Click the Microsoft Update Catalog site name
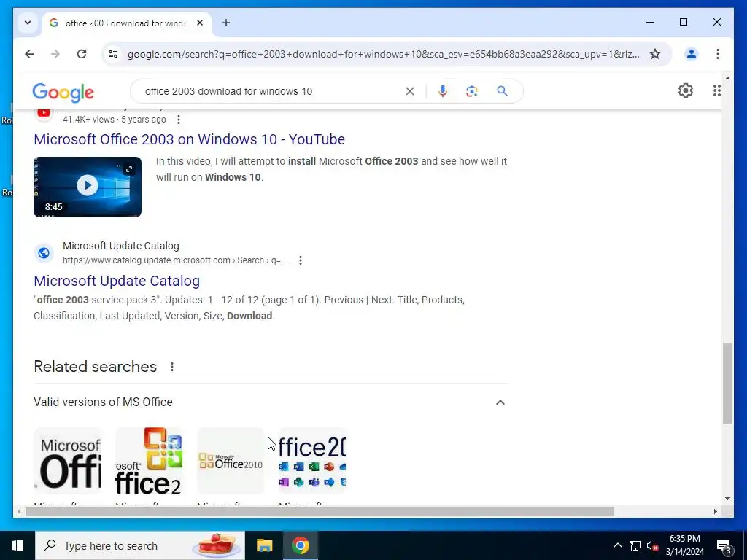Image resolution: width=747 pixels, height=560 pixels. pos(121,246)
